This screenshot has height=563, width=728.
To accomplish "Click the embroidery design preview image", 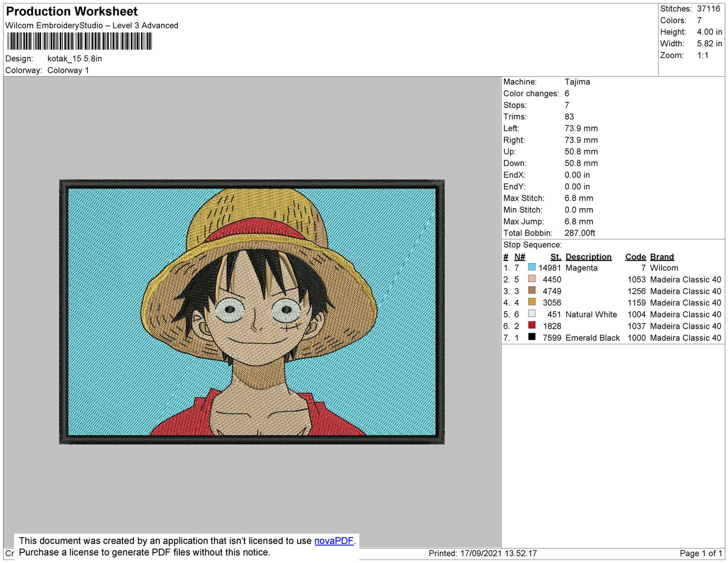I will coord(252,312).
